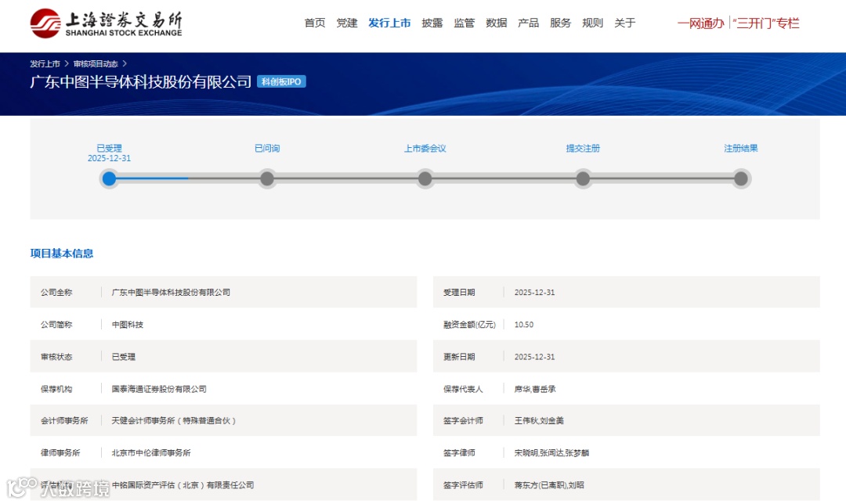Open the 产品 menu item

tap(528, 23)
